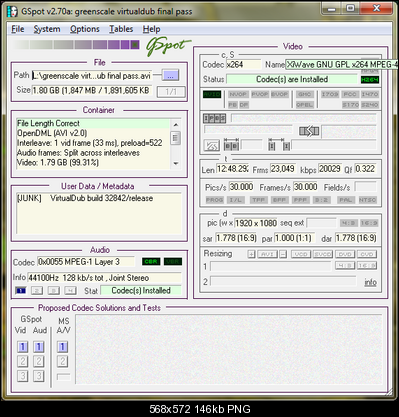Click the B-frame span icon
399x417 pixels.
(x=231, y=145)
